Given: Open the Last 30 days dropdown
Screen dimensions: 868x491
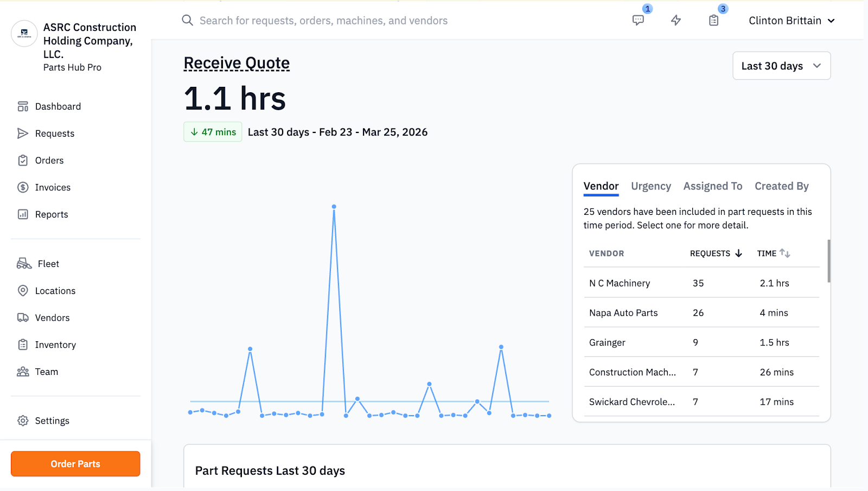Looking at the screenshot, I should [x=782, y=66].
